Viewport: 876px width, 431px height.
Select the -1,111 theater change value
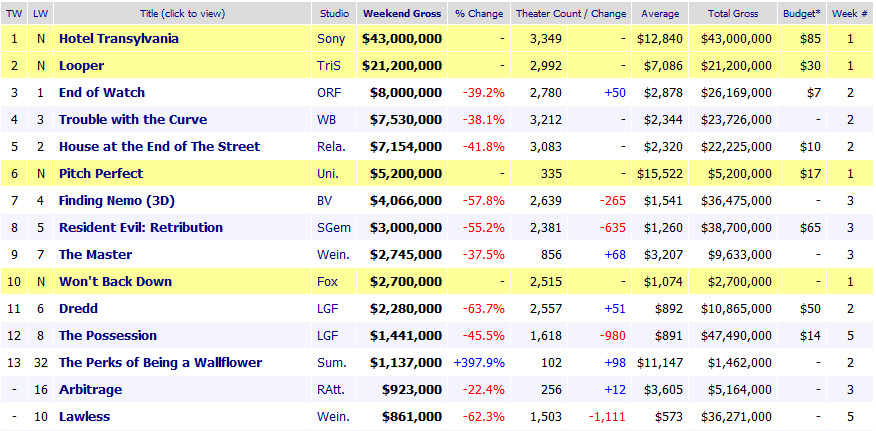(x=608, y=416)
